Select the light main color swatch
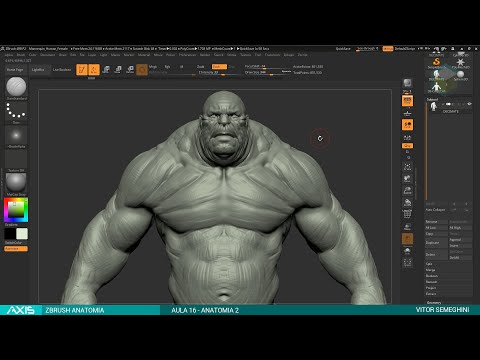 click(22, 234)
